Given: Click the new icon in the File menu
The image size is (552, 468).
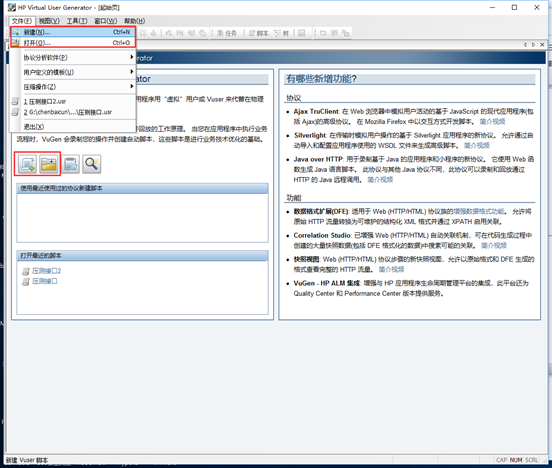Looking at the screenshot, I should tap(15, 32).
